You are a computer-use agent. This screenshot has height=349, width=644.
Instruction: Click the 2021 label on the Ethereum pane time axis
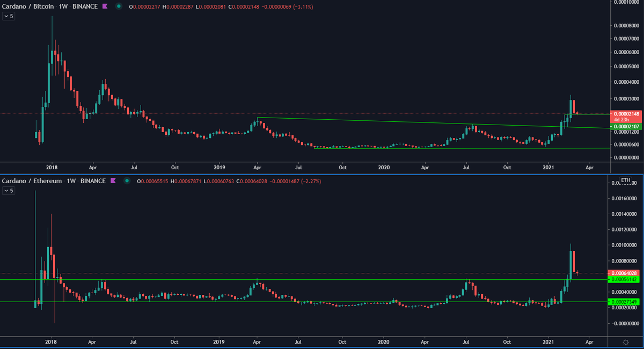[x=548, y=341]
